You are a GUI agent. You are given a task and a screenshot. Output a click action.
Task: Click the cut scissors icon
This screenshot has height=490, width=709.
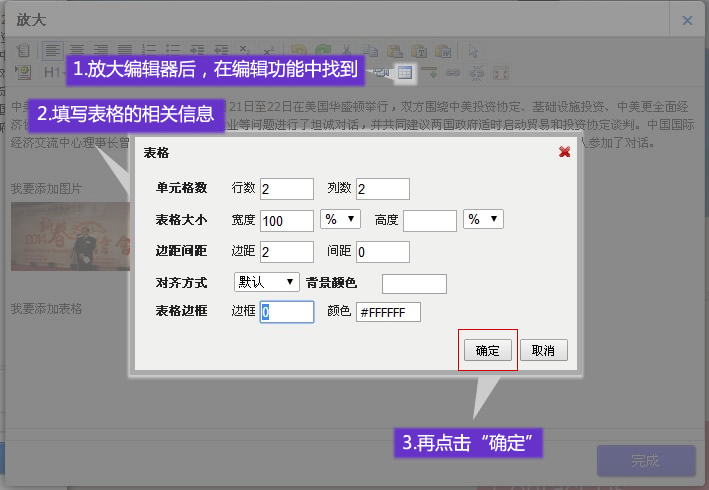click(346, 50)
